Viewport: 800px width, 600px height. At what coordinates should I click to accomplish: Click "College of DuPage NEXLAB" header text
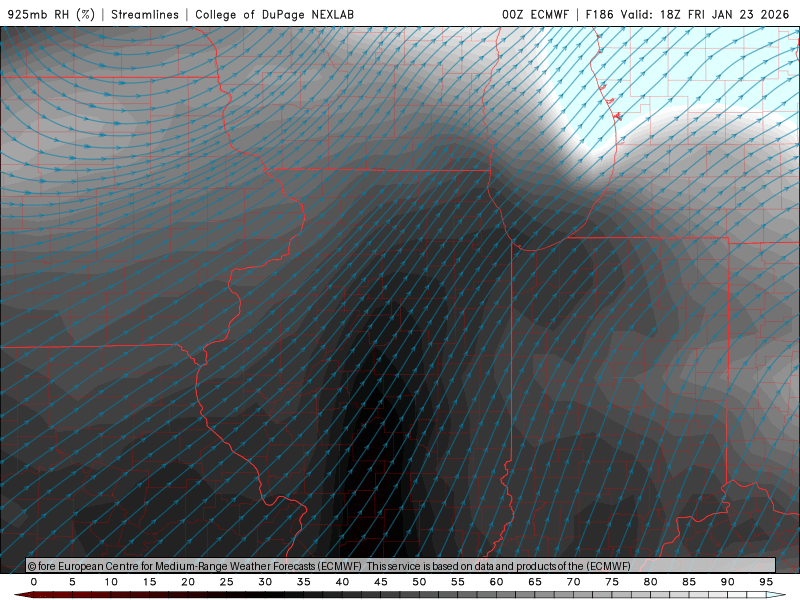(274, 14)
